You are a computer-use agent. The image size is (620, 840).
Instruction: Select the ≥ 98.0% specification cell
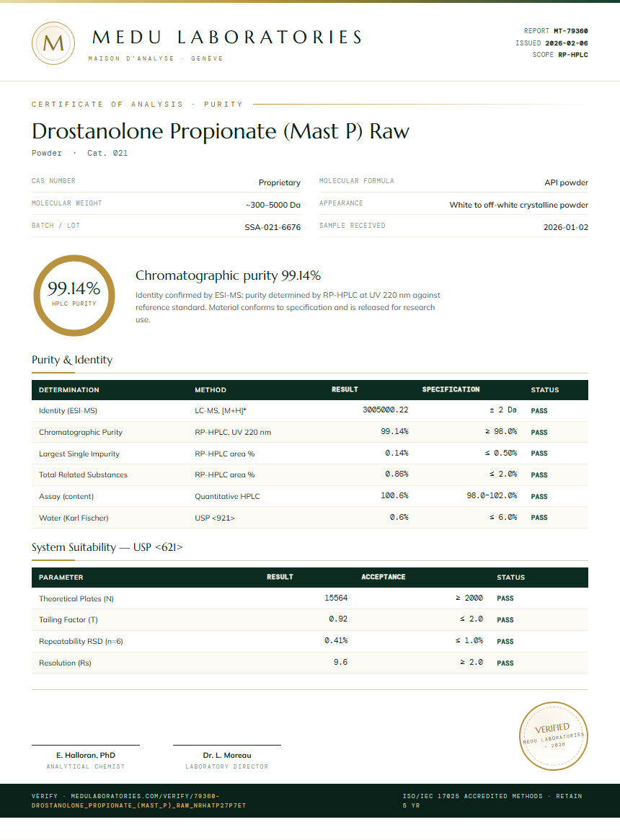coord(501,431)
